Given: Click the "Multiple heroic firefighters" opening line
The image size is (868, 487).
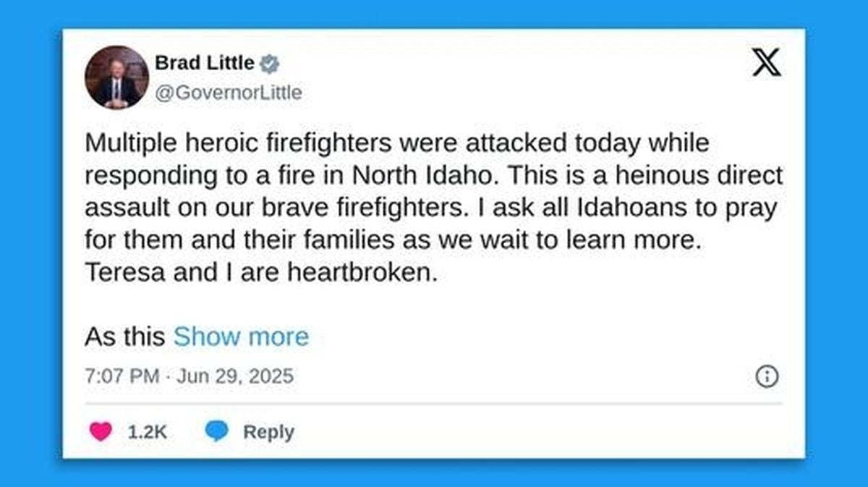Looking at the screenshot, I should (397, 143).
